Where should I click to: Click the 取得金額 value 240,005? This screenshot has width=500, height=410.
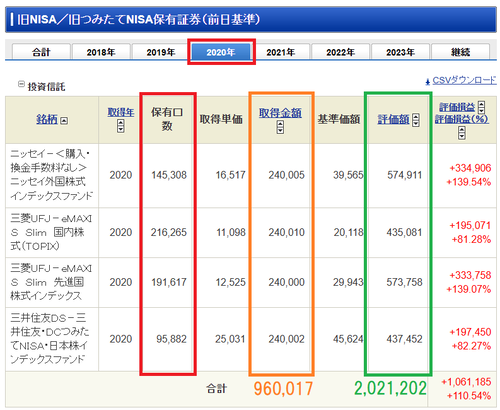[287, 175]
